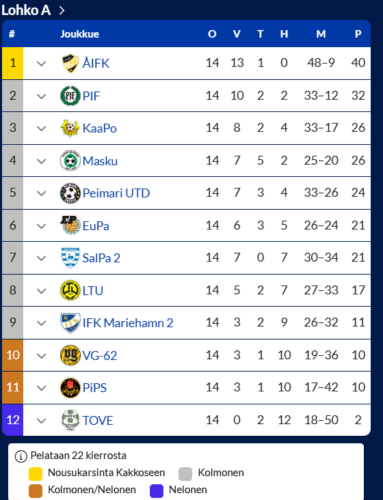Click the PIF green club badge
The width and height of the screenshot is (383, 500).
[70, 96]
